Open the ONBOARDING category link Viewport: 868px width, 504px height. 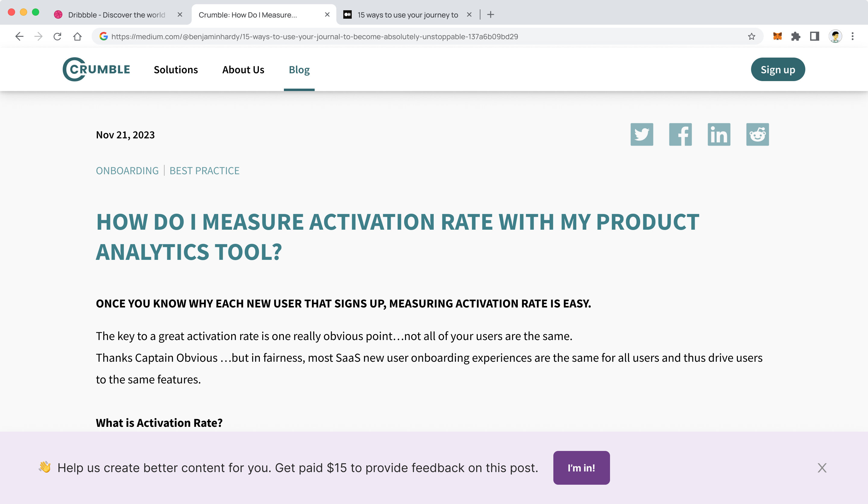pos(127,171)
